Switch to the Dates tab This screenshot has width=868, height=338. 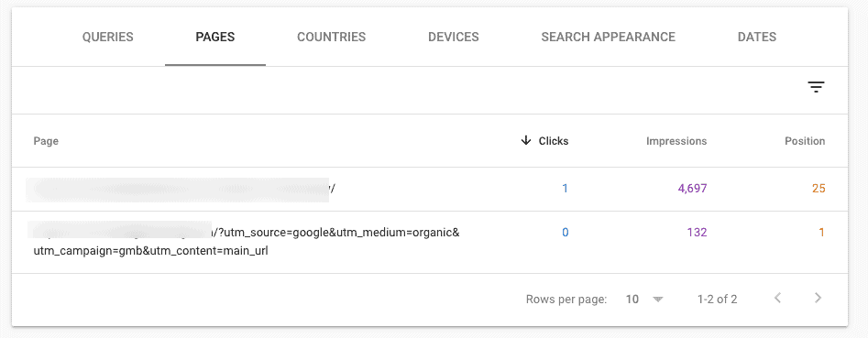(x=757, y=37)
